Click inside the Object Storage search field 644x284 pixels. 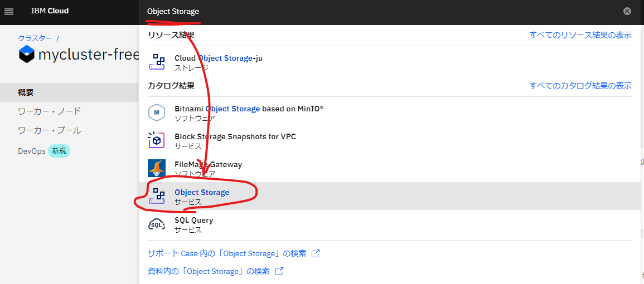(379, 11)
